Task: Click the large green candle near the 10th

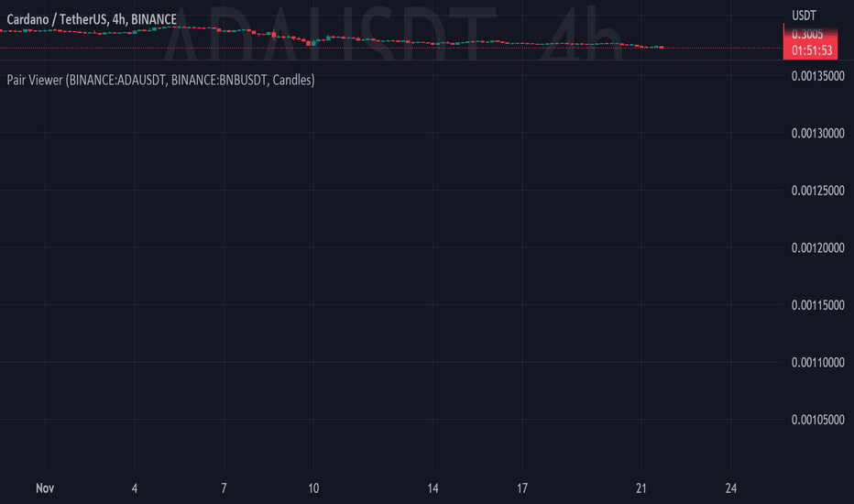Action: pyautogui.click(x=313, y=42)
